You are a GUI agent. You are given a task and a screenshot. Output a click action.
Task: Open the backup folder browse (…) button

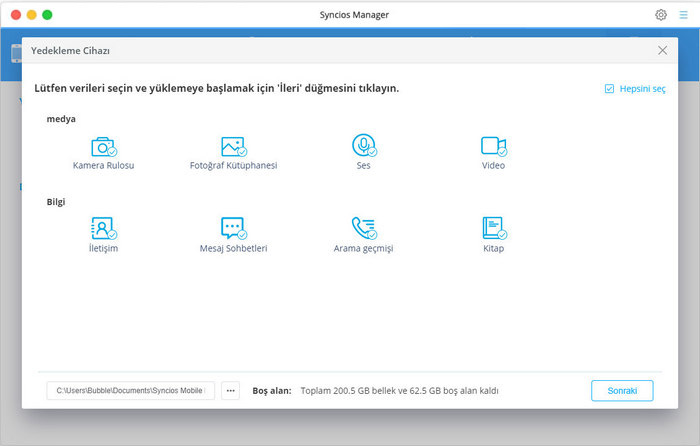[230, 391]
